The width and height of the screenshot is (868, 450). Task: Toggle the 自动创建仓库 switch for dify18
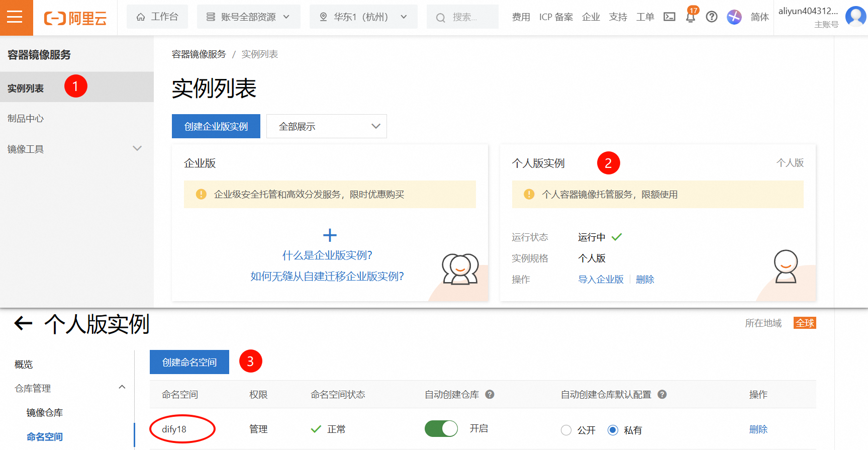click(x=441, y=429)
